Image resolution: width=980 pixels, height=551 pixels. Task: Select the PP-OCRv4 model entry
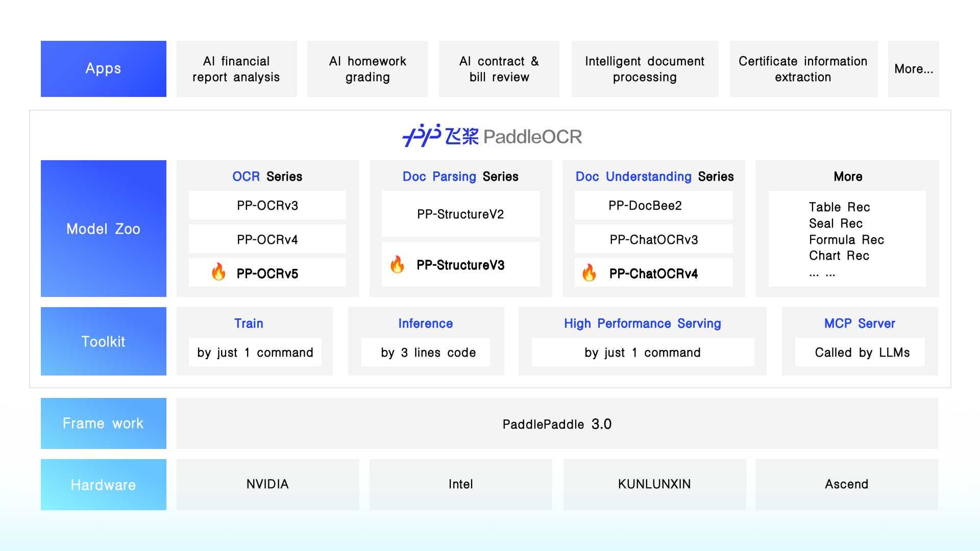(267, 239)
